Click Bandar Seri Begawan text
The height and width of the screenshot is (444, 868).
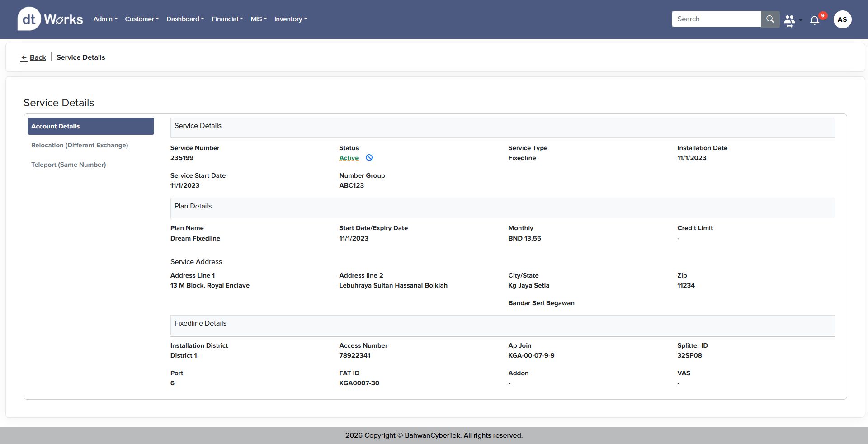(542, 303)
